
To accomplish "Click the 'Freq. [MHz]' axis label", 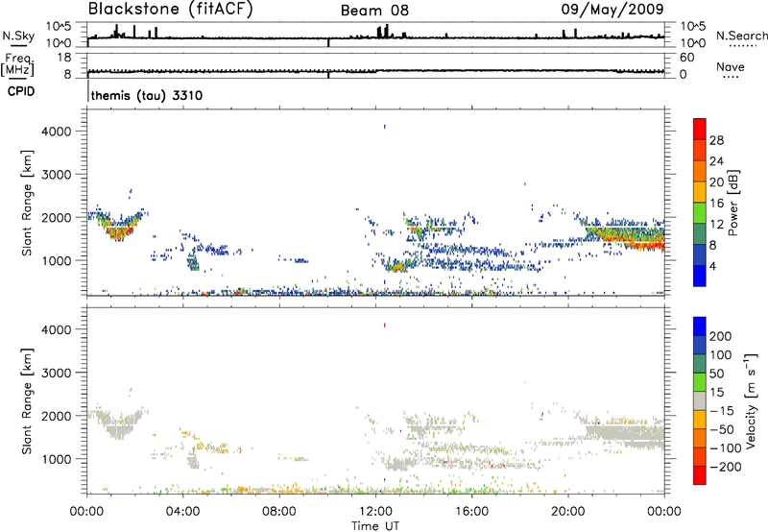I will click(x=17, y=64).
